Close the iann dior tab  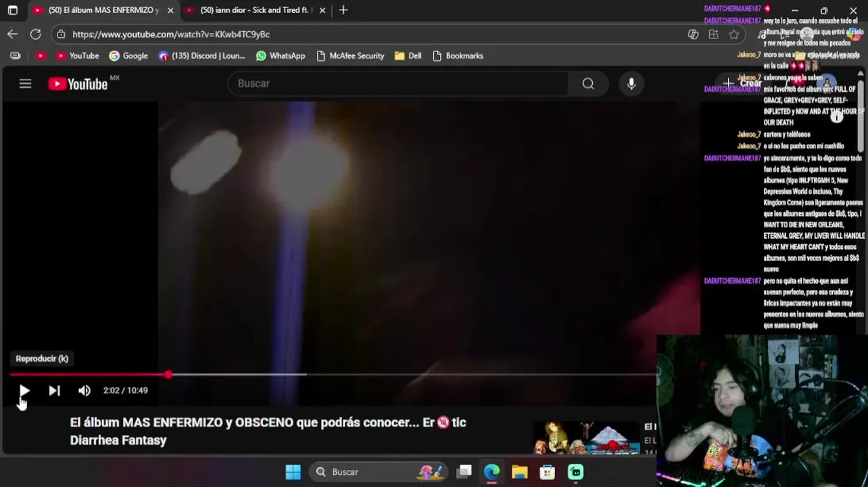pyautogui.click(x=322, y=10)
